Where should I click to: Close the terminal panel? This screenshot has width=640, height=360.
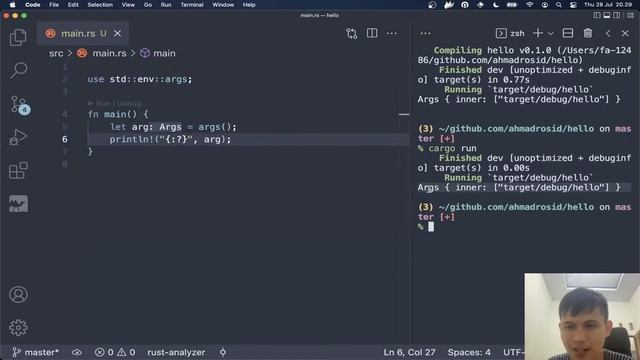pos(625,33)
